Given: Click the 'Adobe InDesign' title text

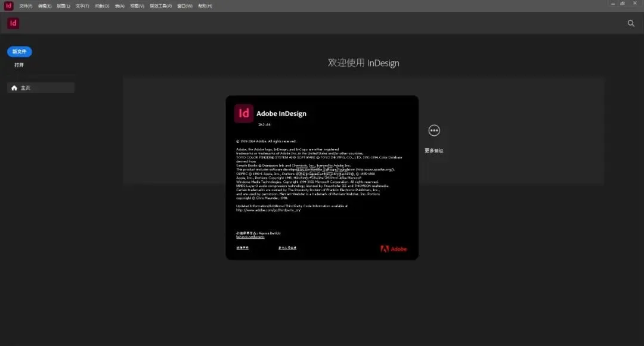Looking at the screenshot, I should tap(281, 114).
